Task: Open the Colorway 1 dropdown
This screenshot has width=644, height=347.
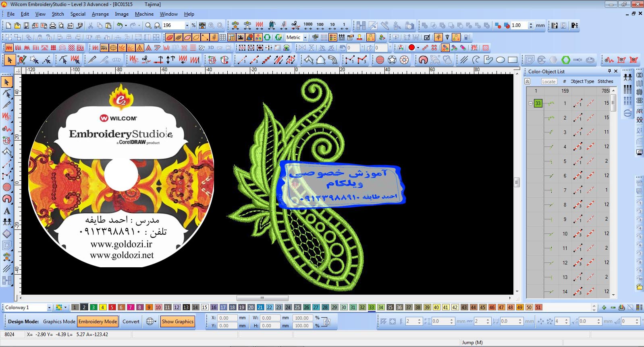Action: (x=49, y=308)
